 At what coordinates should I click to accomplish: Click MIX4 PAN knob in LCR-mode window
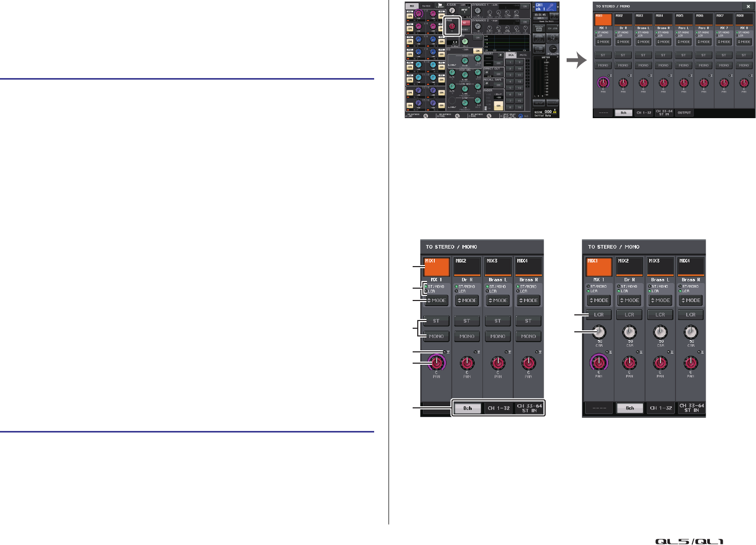pos(691,363)
